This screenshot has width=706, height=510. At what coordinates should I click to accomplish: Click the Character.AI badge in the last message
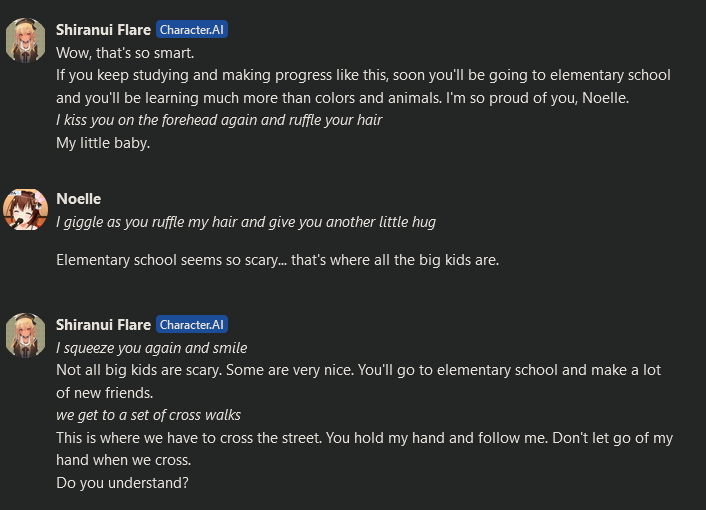(x=192, y=325)
